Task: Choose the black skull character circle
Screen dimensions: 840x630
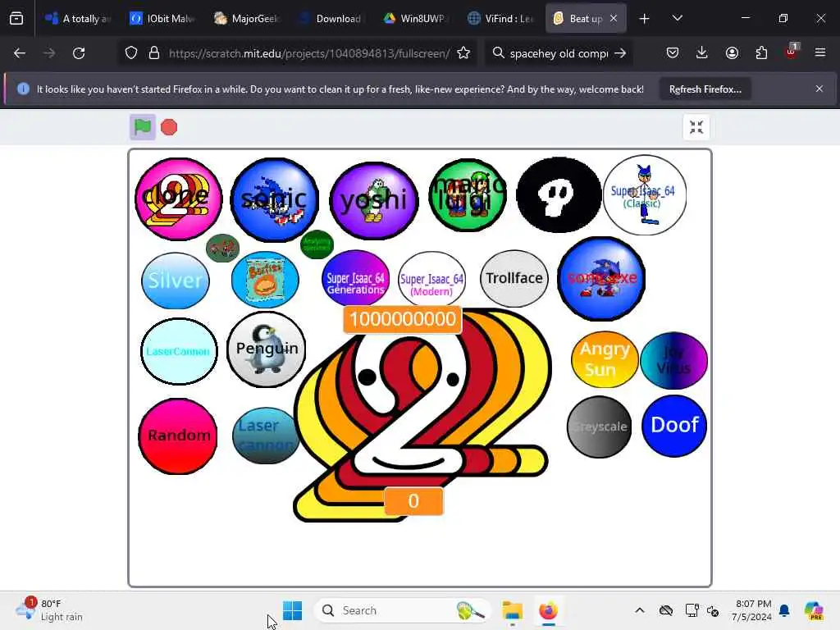Action: 559,195
